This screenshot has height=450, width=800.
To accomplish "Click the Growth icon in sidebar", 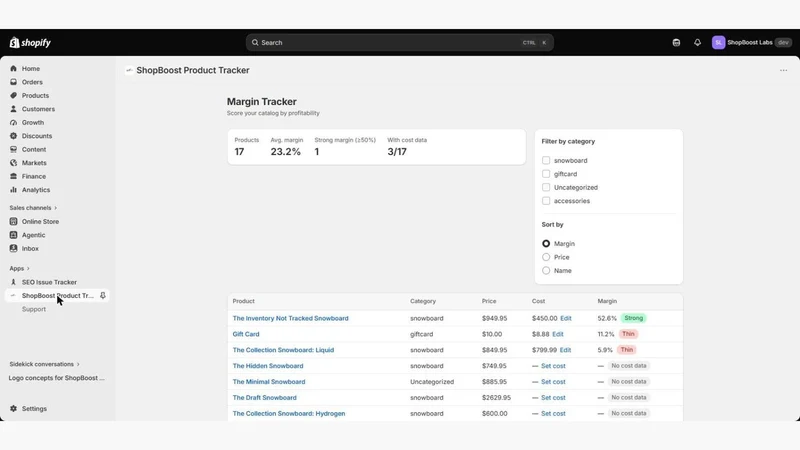I will pos(13,122).
